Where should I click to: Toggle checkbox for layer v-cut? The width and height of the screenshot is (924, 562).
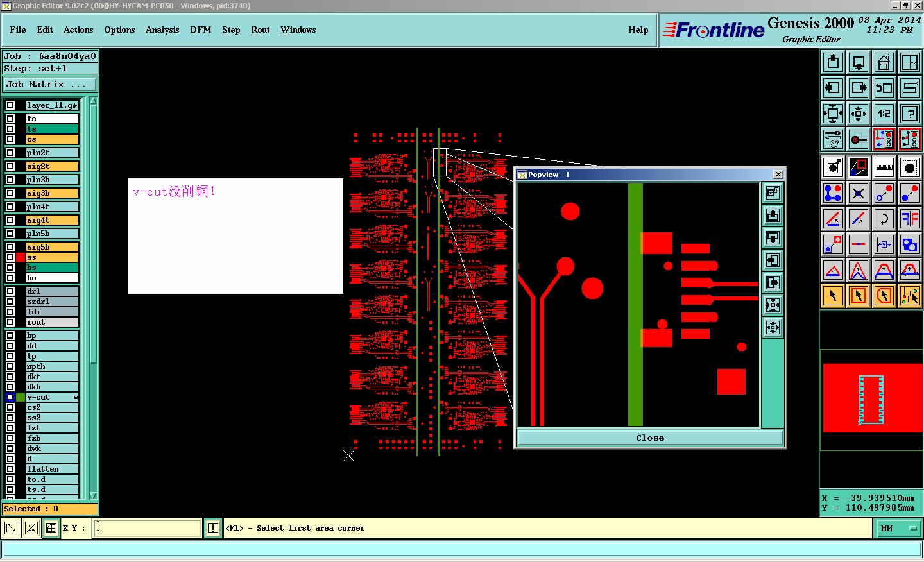click(x=10, y=397)
